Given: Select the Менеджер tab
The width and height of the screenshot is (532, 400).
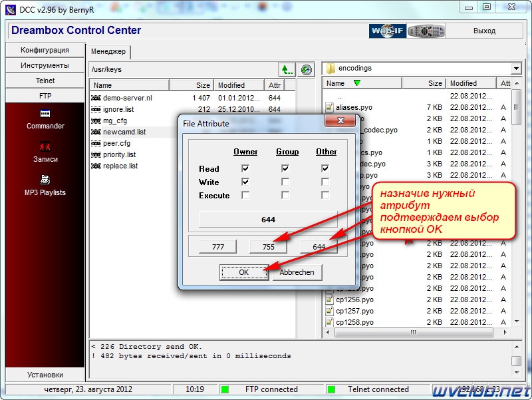Looking at the screenshot, I should 108,52.
